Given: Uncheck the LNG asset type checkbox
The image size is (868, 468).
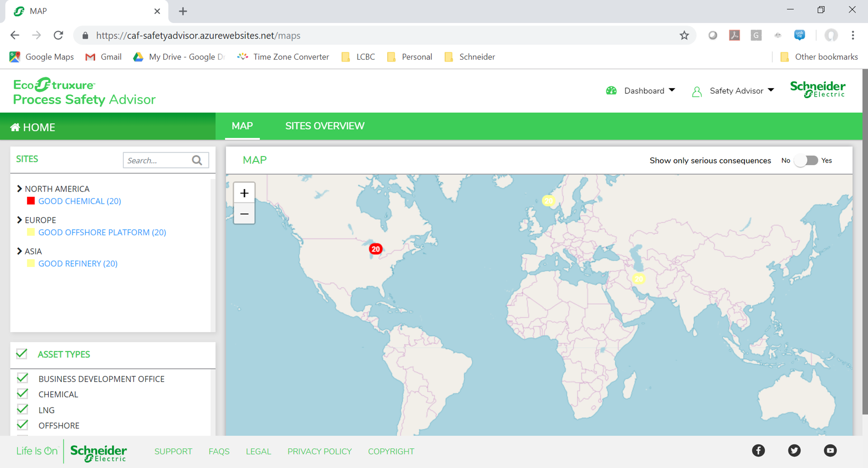Looking at the screenshot, I should click(x=22, y=409).
